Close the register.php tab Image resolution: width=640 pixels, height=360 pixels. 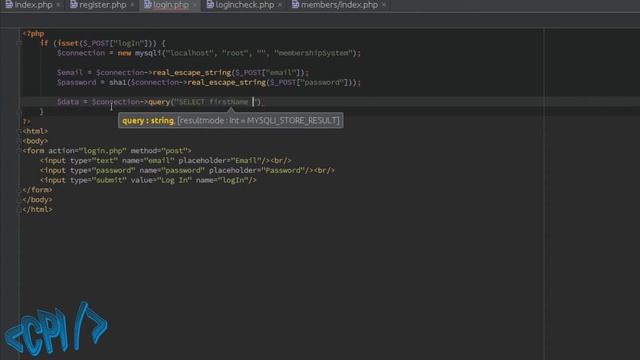(132, 5)
